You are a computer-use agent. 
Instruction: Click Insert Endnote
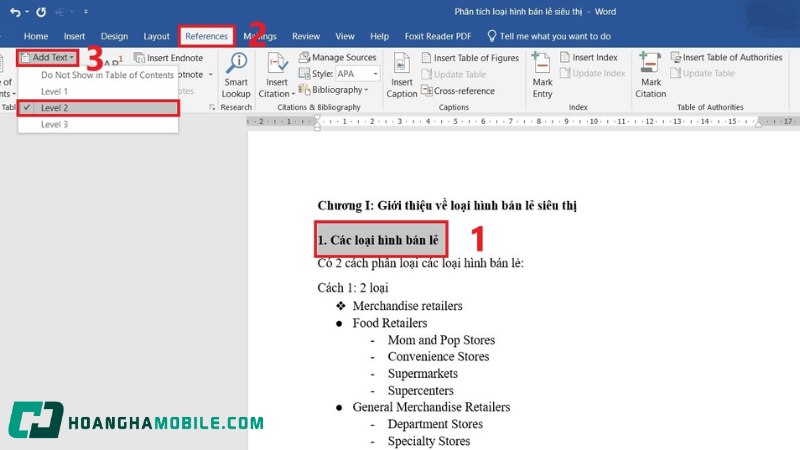(174, 58)
